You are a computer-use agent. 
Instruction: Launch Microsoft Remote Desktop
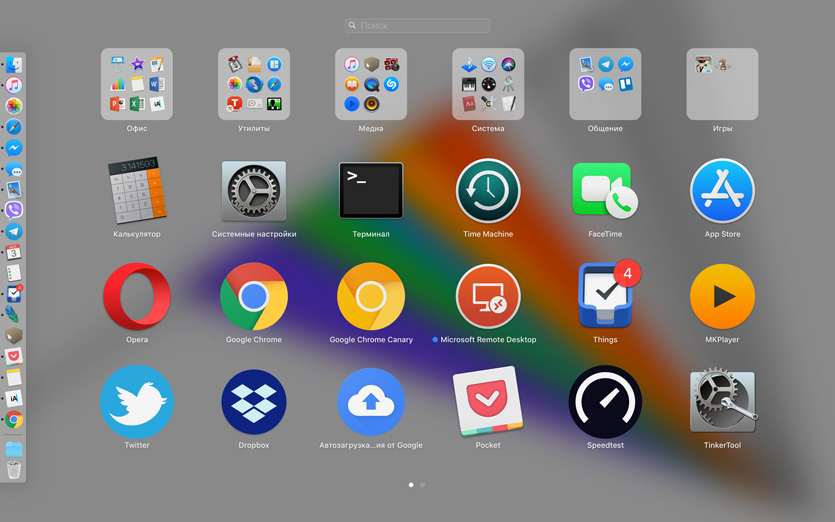[x=488, y=296]
